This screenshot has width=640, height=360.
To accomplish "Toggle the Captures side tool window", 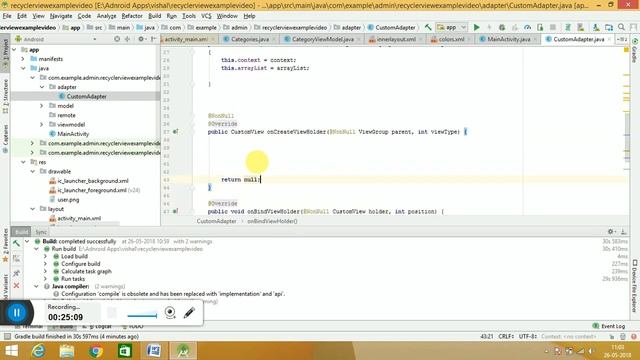I will [5, 139].
